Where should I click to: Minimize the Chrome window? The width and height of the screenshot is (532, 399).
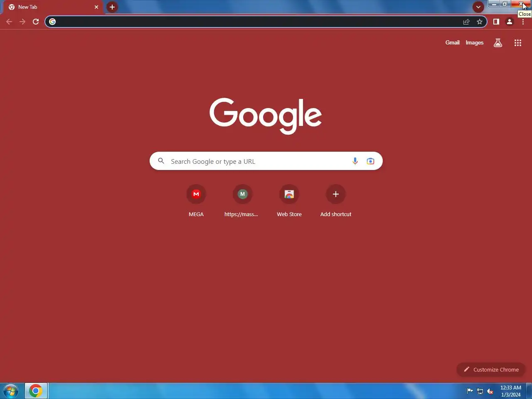[x=494, y=4]
